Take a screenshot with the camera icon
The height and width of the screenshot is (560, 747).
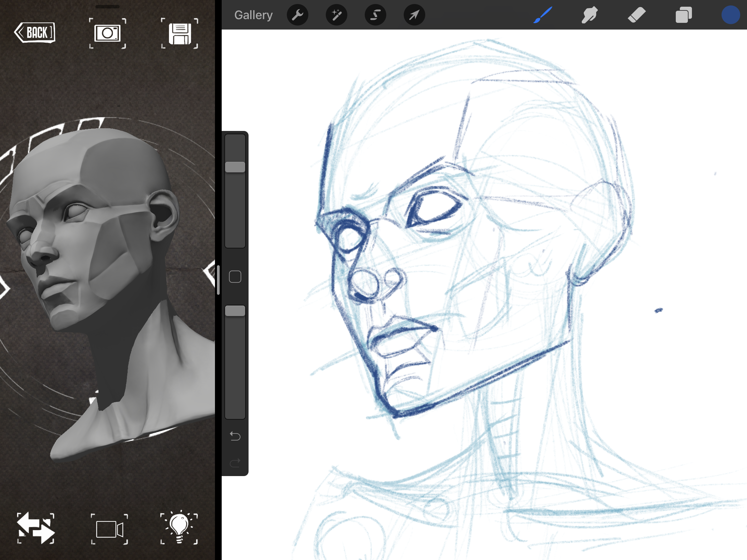[x=107, y=33]
